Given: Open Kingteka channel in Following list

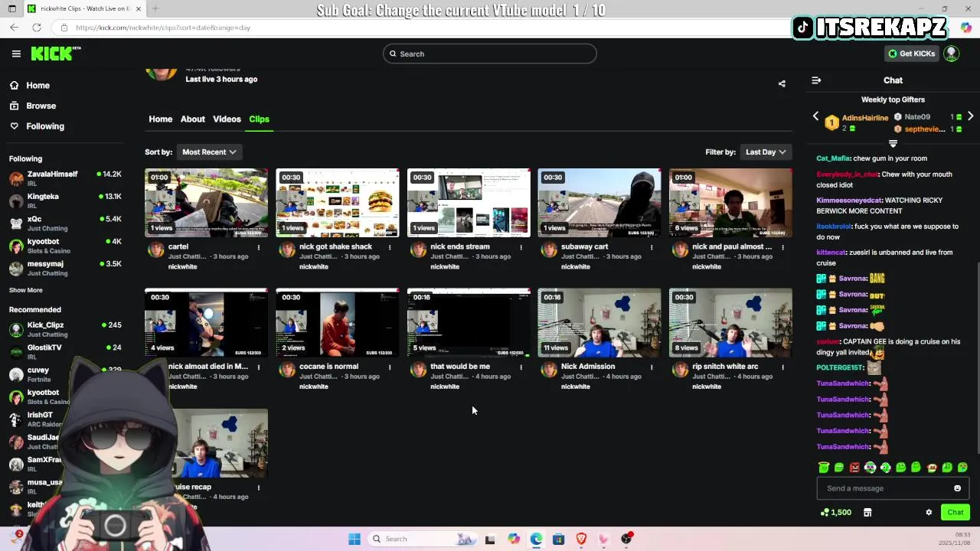Looking at the screenshot, I should pos(65,201).
